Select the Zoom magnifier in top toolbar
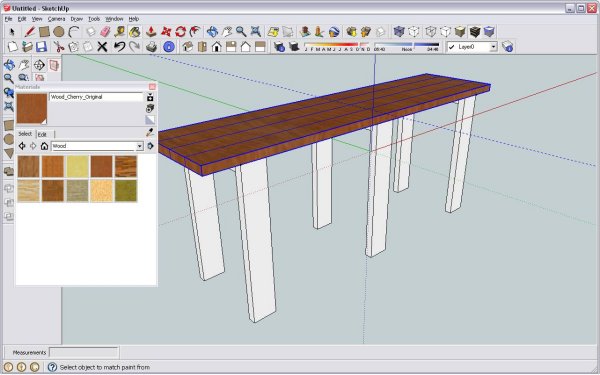The height and width of the screenshot is (375, 600). (241, 32)
